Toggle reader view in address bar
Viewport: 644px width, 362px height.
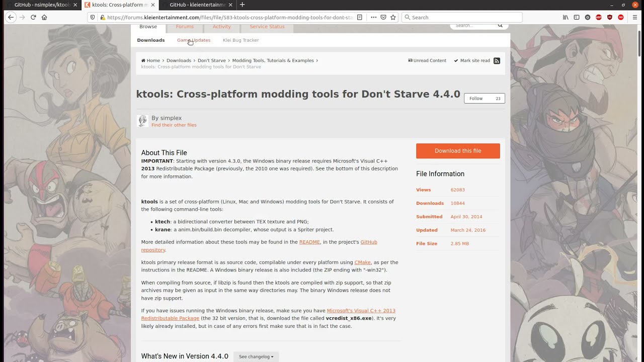[360, 17]
